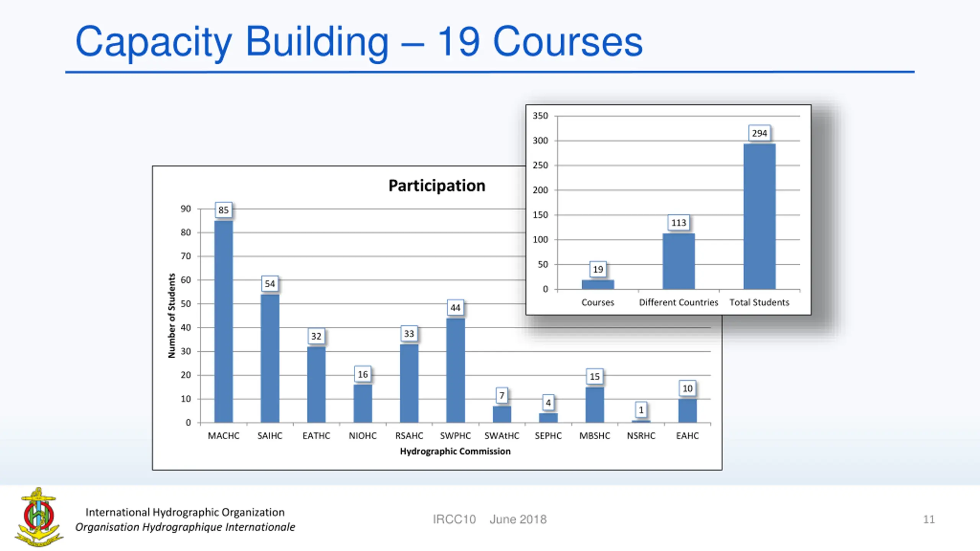Viewport: 980px width, 551px height.
Task: Click the 'Participation' chart title
Action: click(x=437, y=186)
